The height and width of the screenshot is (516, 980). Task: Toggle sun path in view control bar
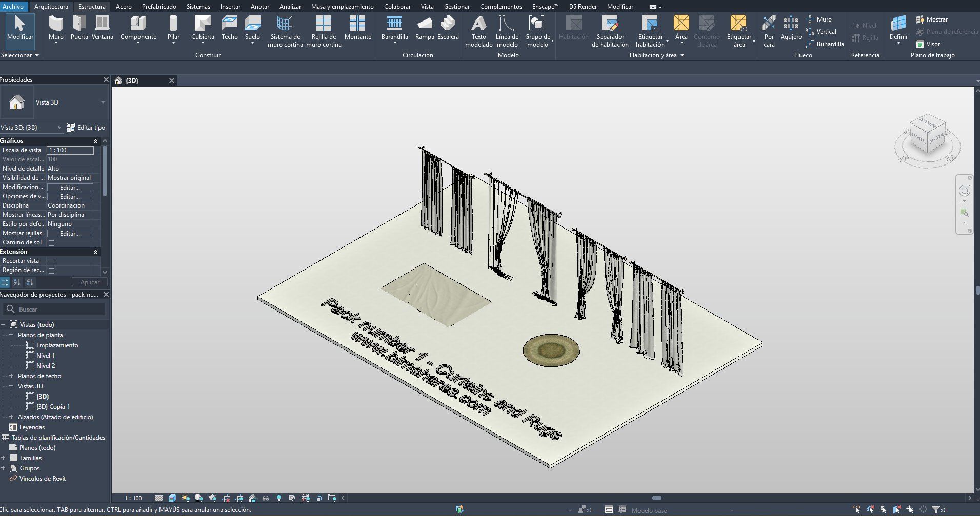click(x=186, y=498)
